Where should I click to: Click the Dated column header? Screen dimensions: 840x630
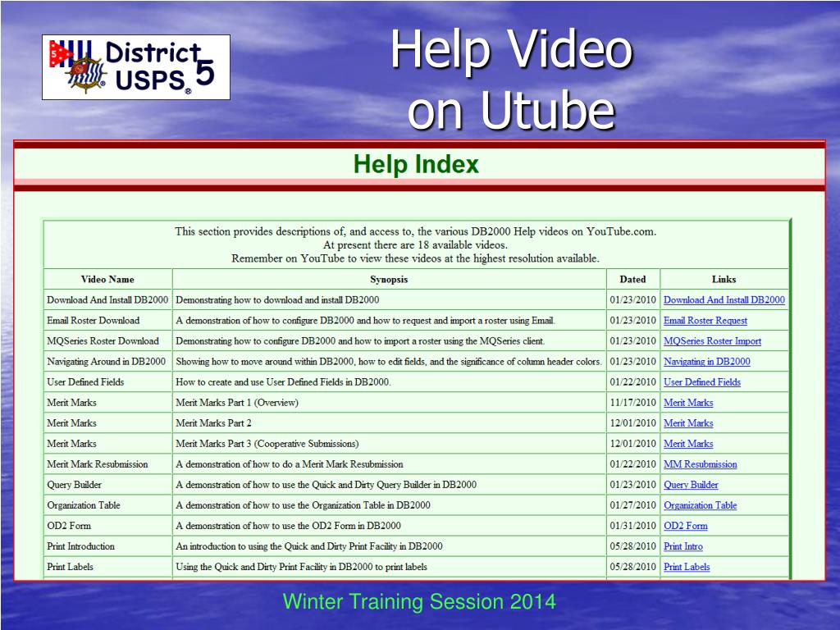(632, 279)
